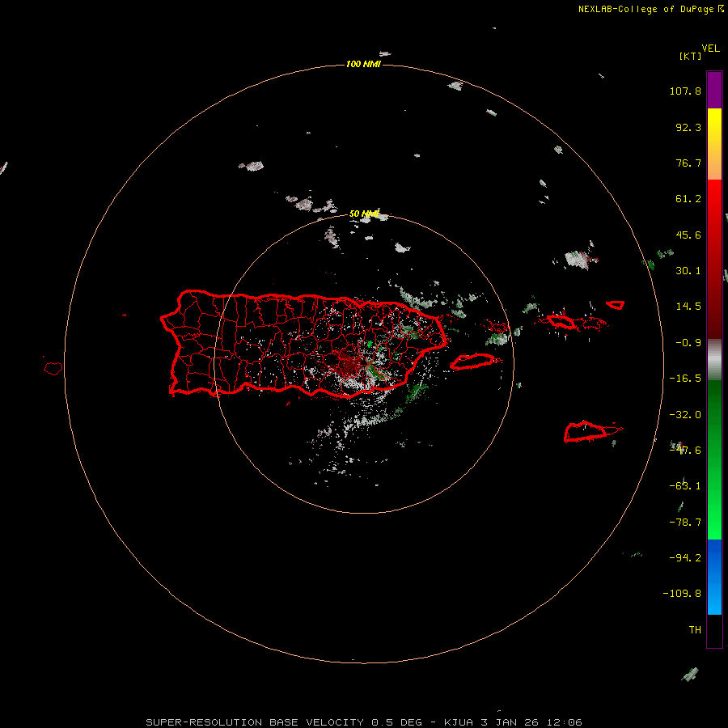Select the 14.5 velocity scale value
Viewport: 728px width, 728px height.
pyautogui.click(x=688, y=307)
